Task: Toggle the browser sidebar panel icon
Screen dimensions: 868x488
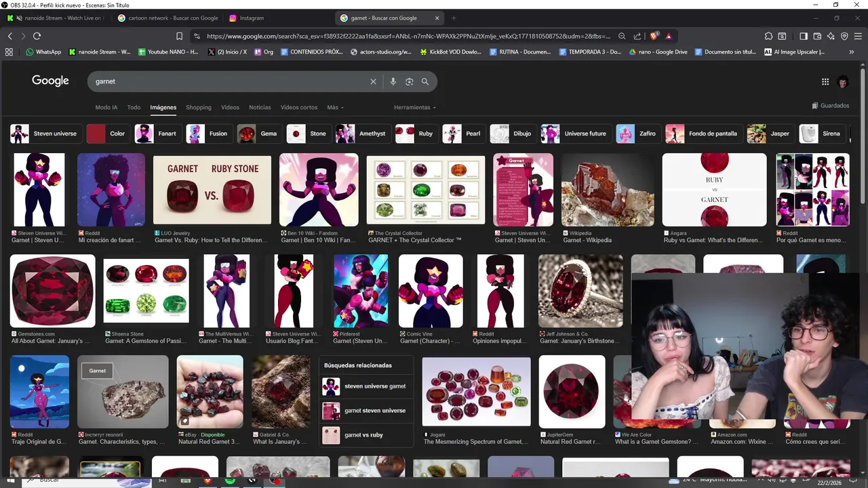Action: click(x=804, y=36)
